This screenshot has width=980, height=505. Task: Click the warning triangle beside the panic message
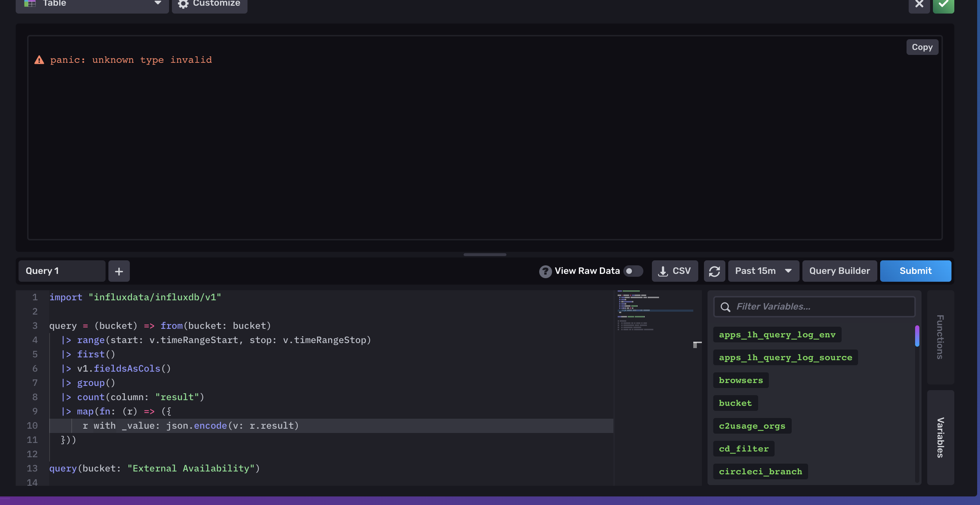[39, 59]
